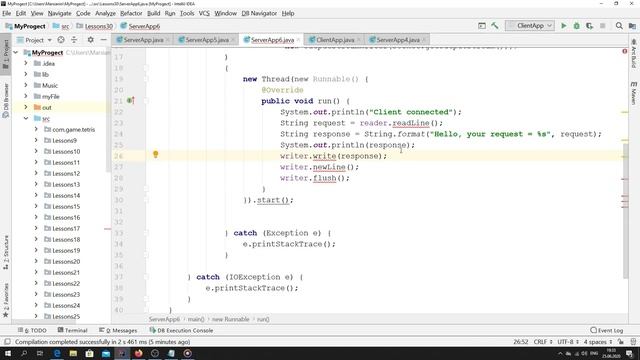640x360 pixels.
Task: Expand the .idea folder
Action: pyautogui.click(x=26, y=63)
